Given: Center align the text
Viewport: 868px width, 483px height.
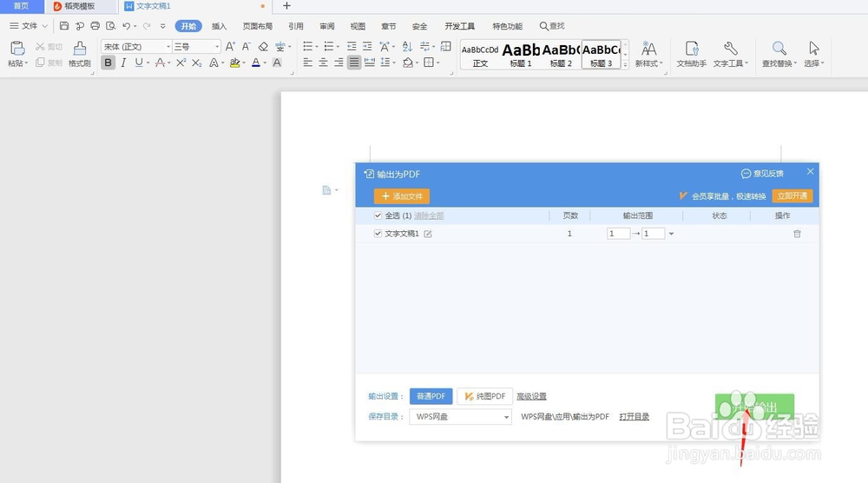Looking at the screenshot, I should (x=323, y=63).
